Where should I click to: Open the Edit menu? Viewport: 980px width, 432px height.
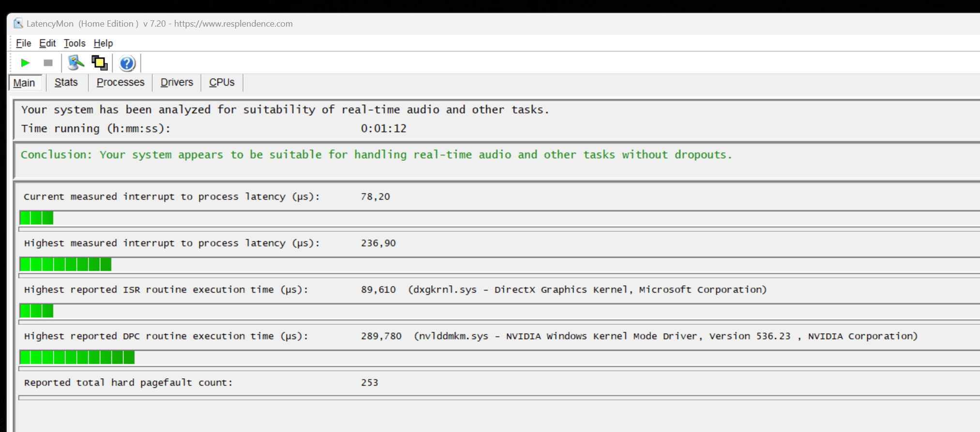47,43
